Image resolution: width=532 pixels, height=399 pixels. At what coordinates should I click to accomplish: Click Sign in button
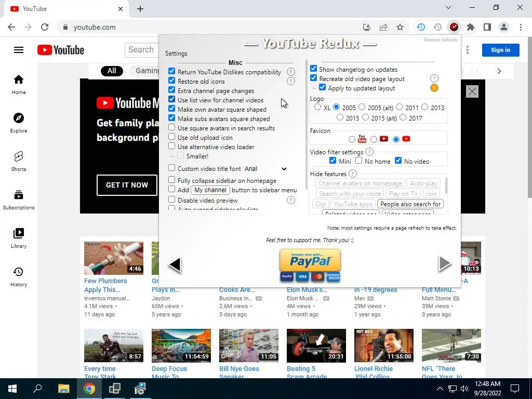[500, 50]
